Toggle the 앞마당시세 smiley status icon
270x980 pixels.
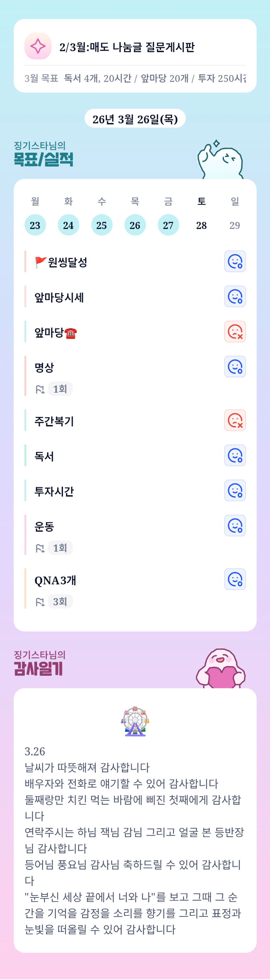coord(235,296)
